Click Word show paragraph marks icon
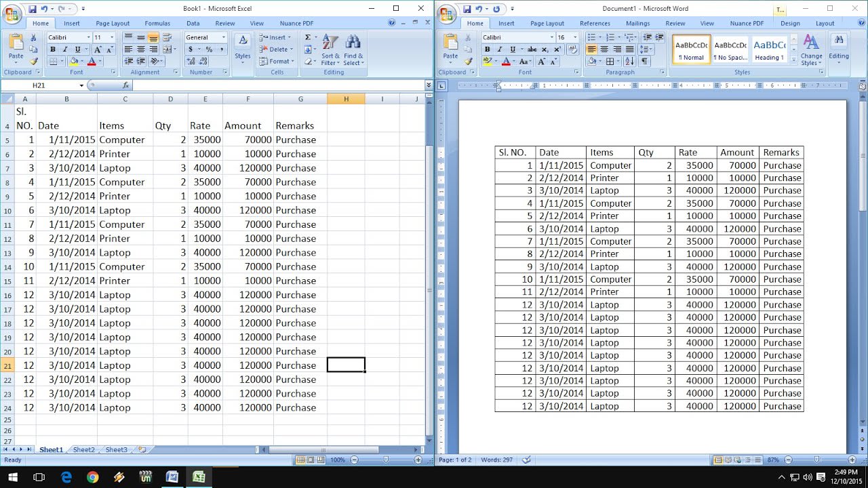The image size is (868, 488). coord(644,61)
